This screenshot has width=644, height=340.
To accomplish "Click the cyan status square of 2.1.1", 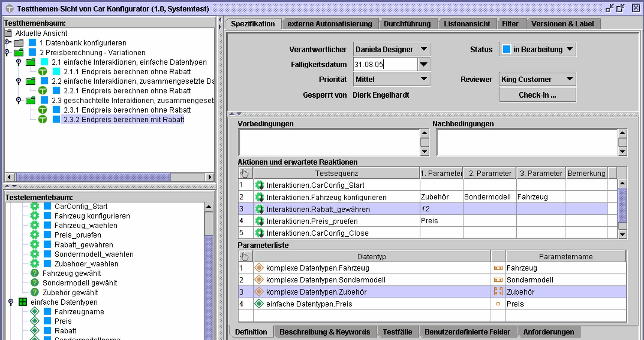I will tap(56, 72).
